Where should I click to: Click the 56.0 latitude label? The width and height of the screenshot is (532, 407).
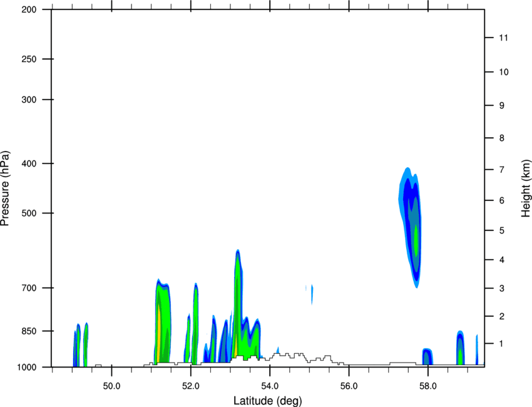tap(349, 386)
